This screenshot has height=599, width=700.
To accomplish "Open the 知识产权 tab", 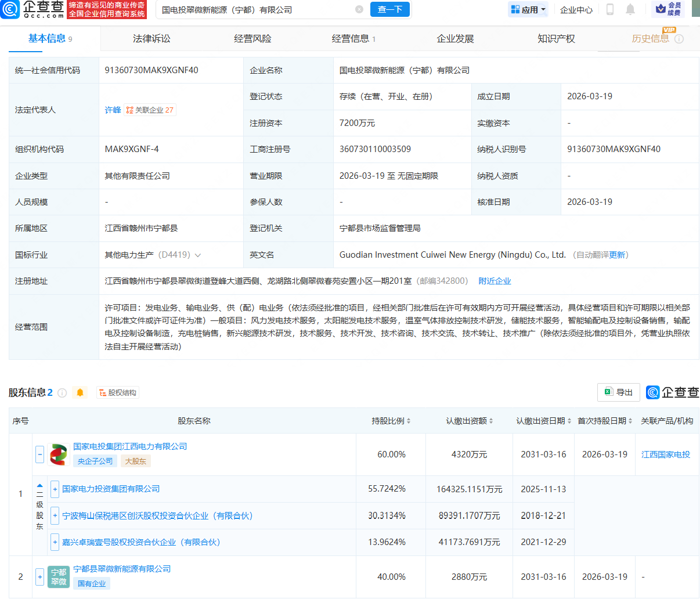I will point(556,38).
